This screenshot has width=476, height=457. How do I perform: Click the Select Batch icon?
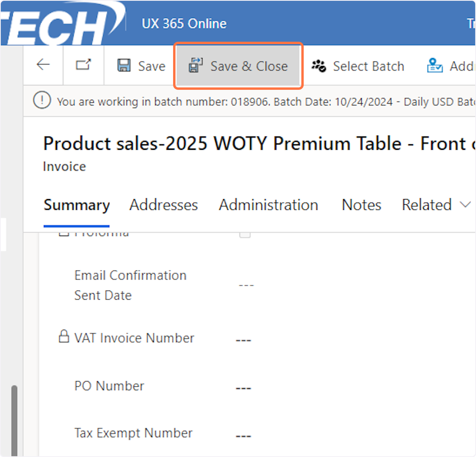318,66
